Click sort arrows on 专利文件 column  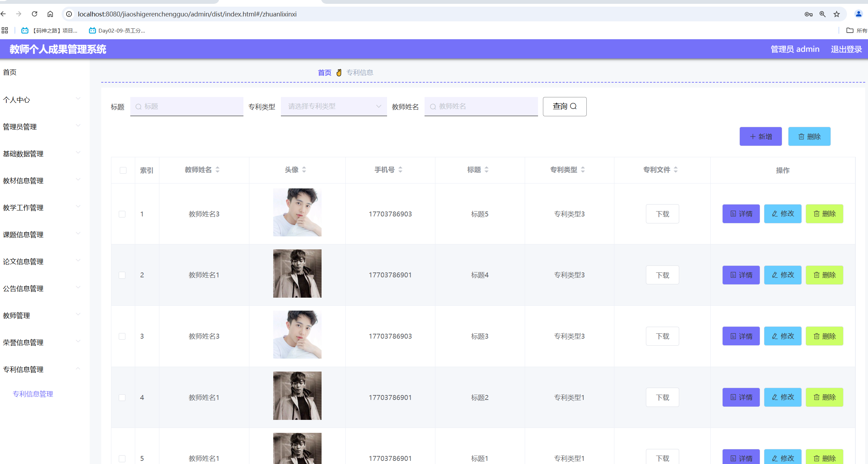[x=676, y=170]
